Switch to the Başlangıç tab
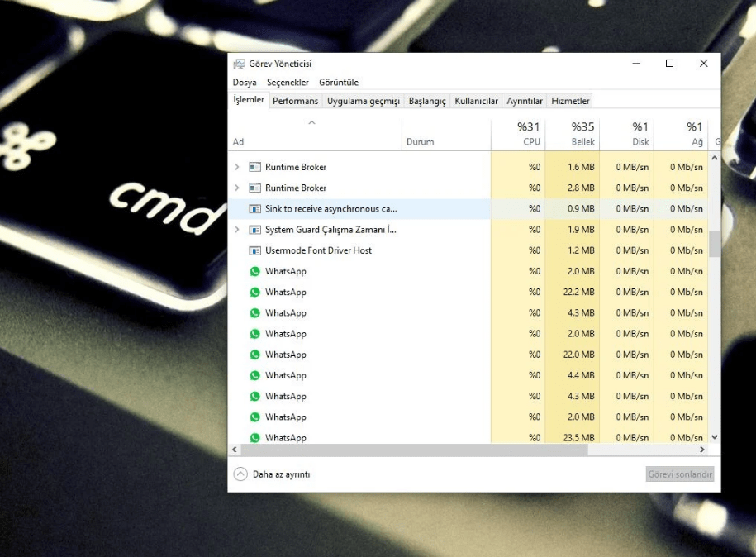 [427, 101]
